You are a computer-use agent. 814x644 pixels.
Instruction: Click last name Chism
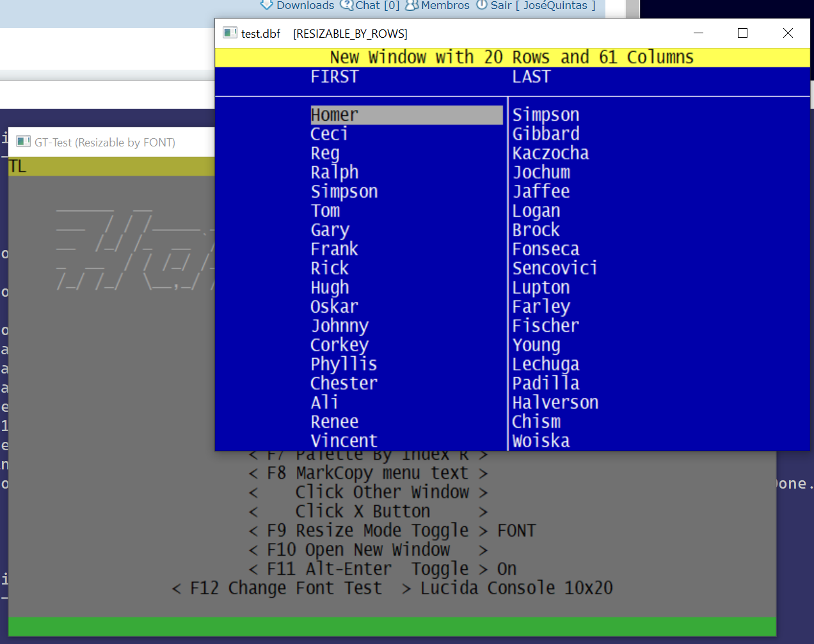[536, 422]
